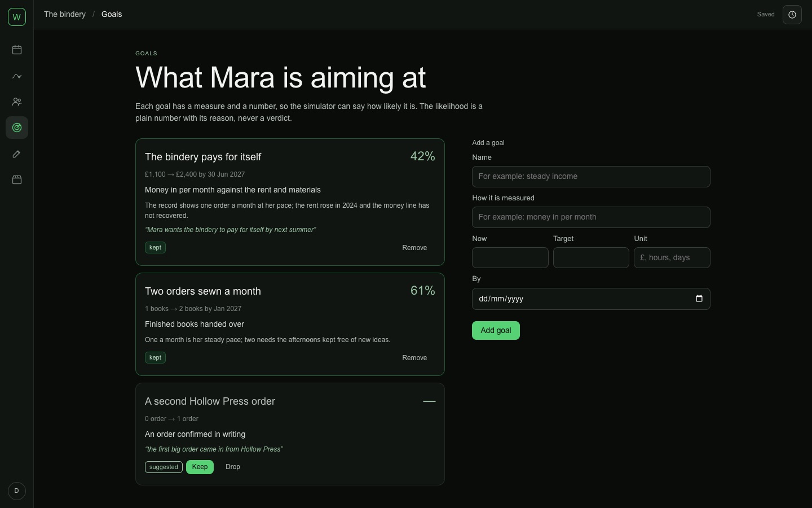Click the Goals breadcrumb item
Image resolution: width=812 pixels, height=508 pixels.
click(x=112, y=14)
